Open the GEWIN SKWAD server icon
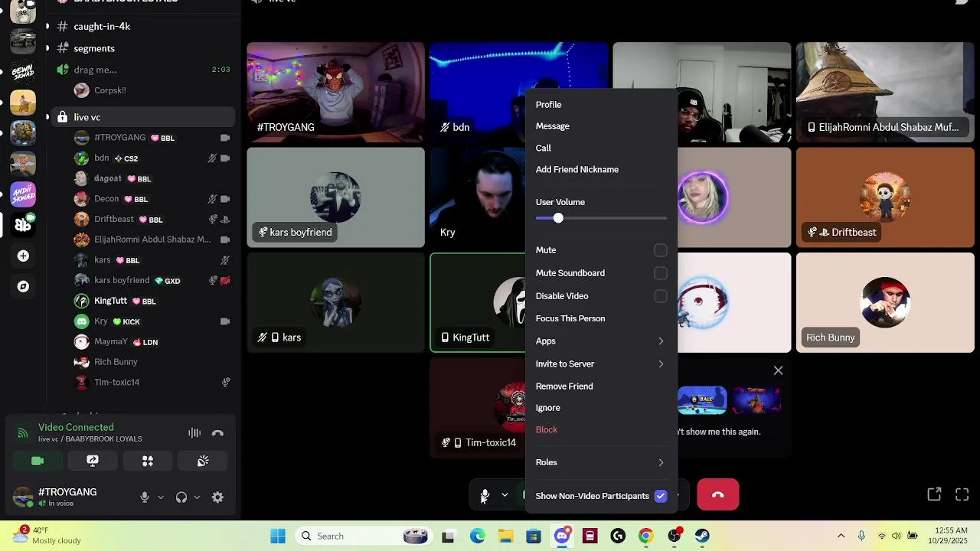The width and height of the screenshot is (980, 551). click(x=23, y=72)
